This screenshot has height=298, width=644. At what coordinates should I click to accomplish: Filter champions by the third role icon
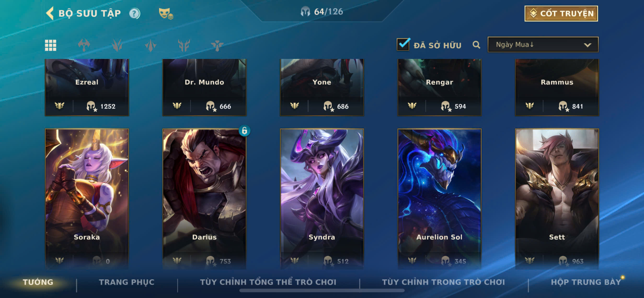150,45
